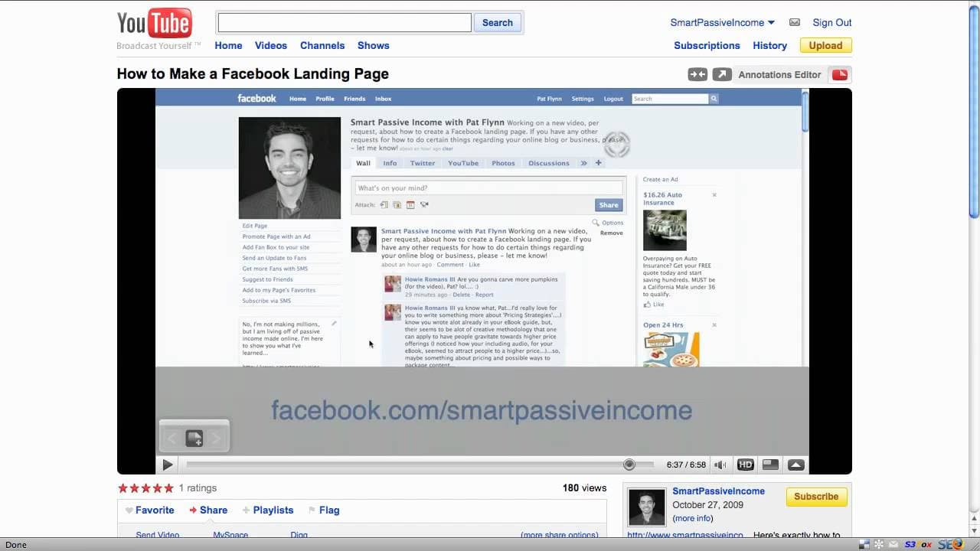Click the smartpassiveinco URL in description

tap(685, 535)
